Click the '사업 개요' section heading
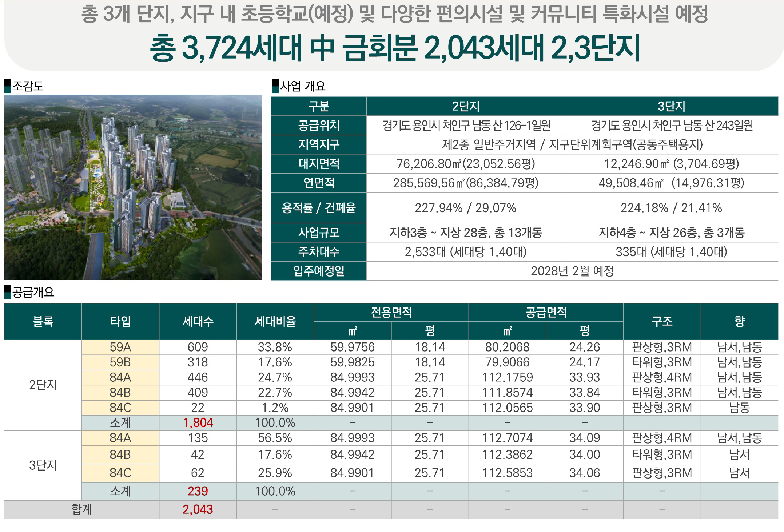The height and width of the screenshot is (532, 784). pos(303,86)
